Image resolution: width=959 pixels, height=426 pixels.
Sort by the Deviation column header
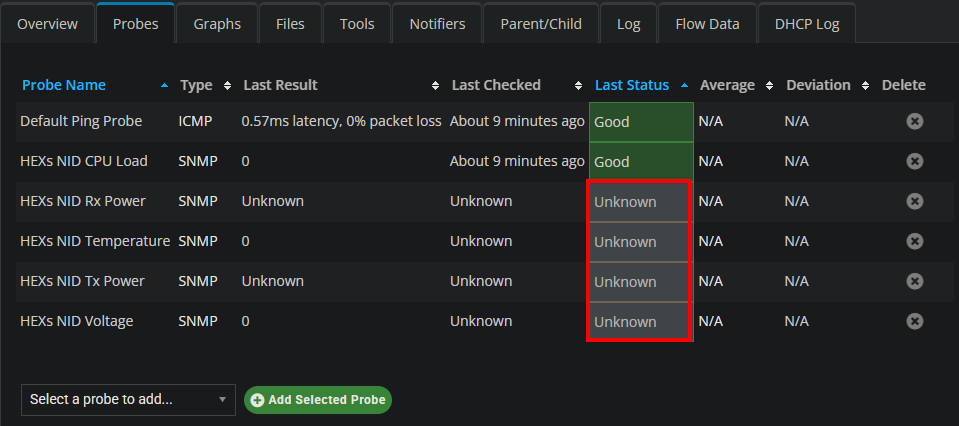click(x=818, y=85)
